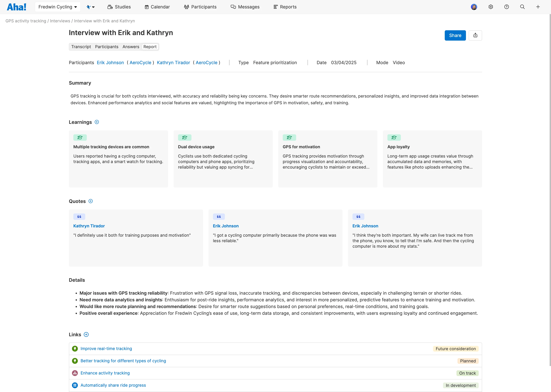Click the Aha! logo
Image resolution: width=551 pixels, height=392 pixels.
[x=16, y=7]
